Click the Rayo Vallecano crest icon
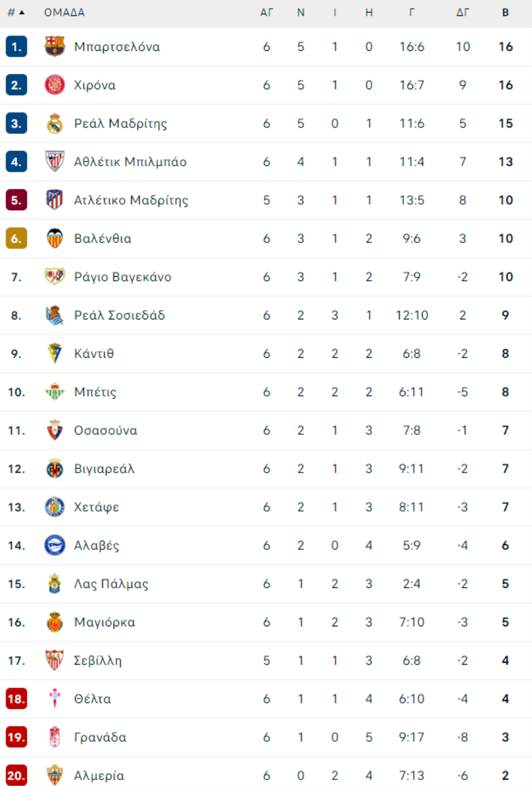The height and width of the screenshot is (786, 532). 54,277
